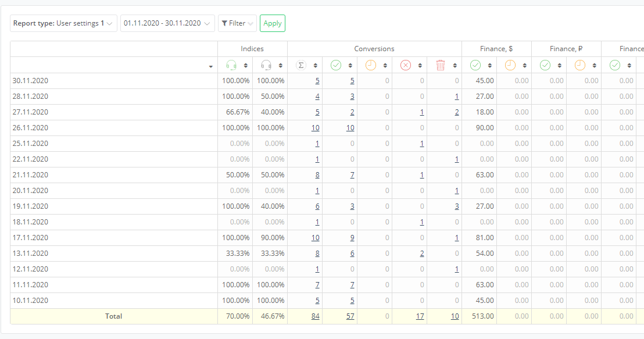Viewport: 644px width, 339px height.
Task: Open rejected conversions link 17 in Total row
Action: (420, 316)
